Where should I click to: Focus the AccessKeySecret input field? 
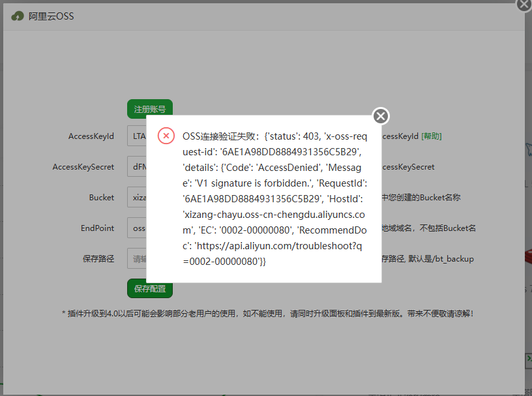pos(137,166)
